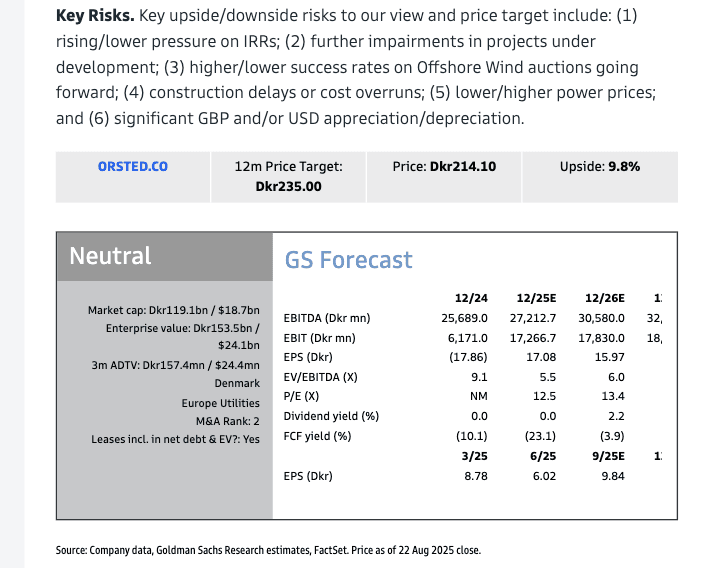The image size is (714, 568).
Task: Click the GS Forecast title
Action: (x=349, y=260)
